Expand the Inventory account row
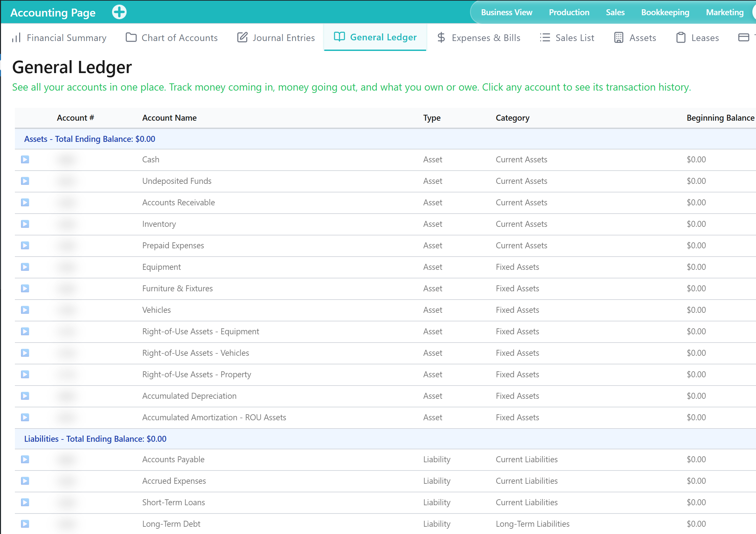 point(25,224)
